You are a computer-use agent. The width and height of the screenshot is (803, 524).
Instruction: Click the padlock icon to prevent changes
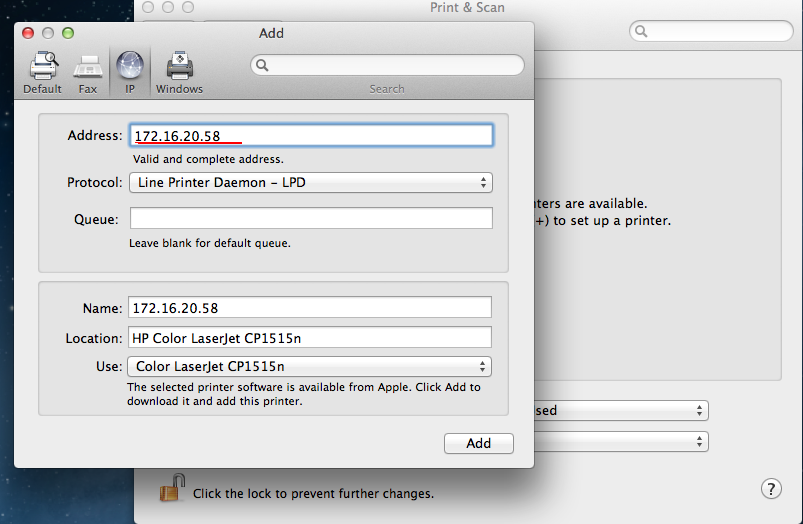pyautogui.click(x=172, y=489)
